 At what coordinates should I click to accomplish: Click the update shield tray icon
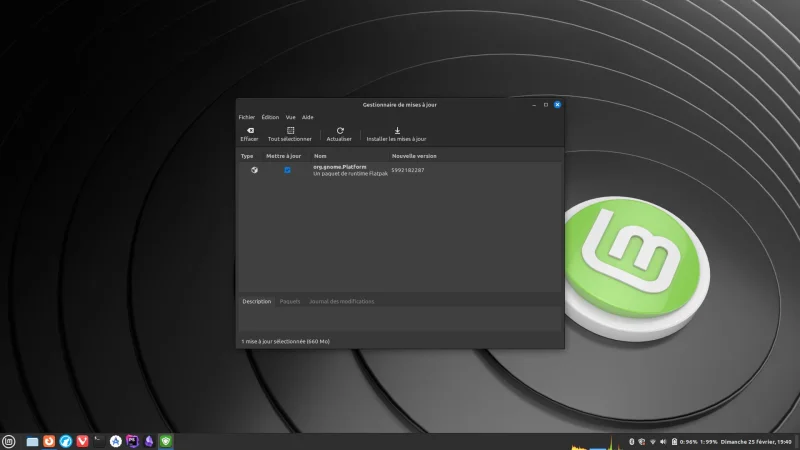642,442
